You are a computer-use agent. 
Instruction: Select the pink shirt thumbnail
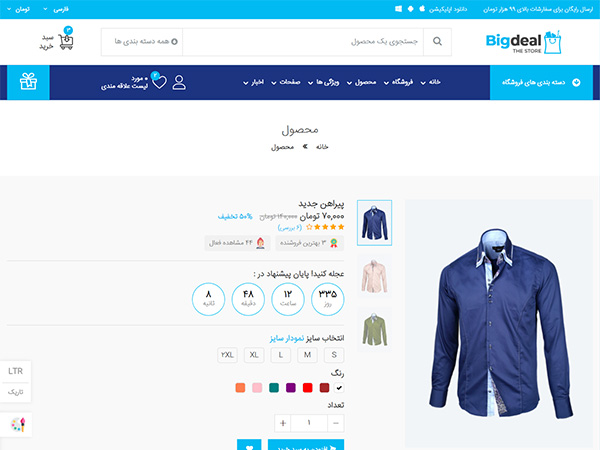(x=374, y=276)
